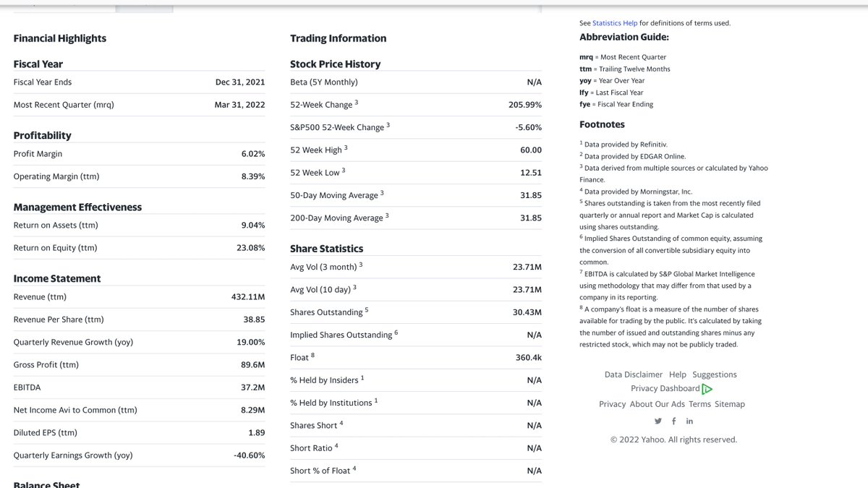This screenshot has height=488, width=868.
Task: Click the Operating Margin (ttm) label
Action: pyautogui.click(x=56, y=176)
